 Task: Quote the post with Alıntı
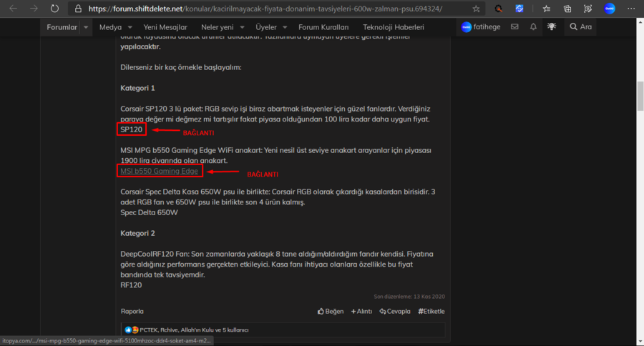361,312
